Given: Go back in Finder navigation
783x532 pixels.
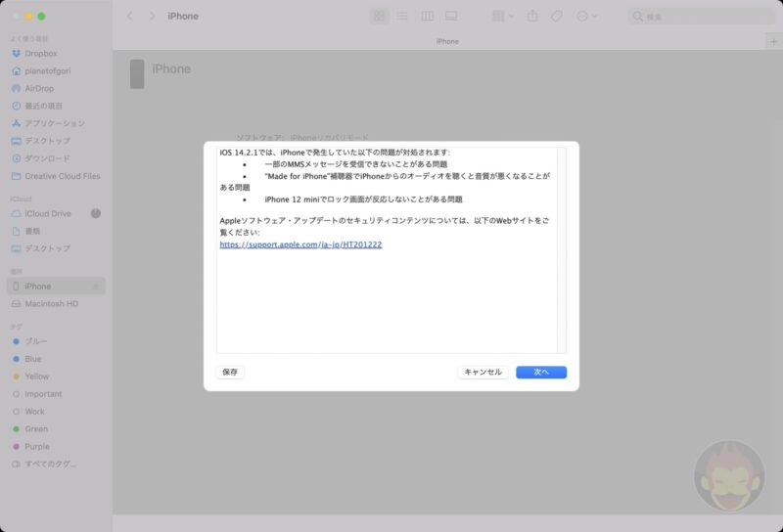Looking at the screenshot, I should tap(130, 17).
